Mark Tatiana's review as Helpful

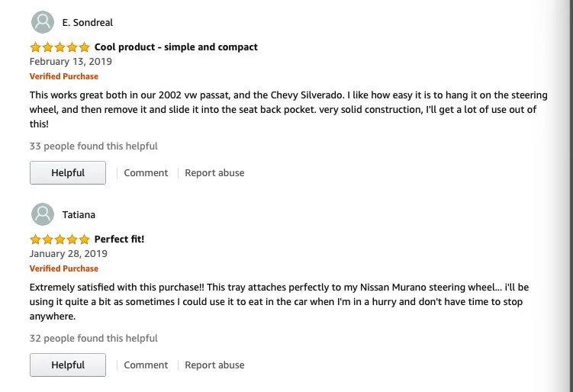pos(68,365)
